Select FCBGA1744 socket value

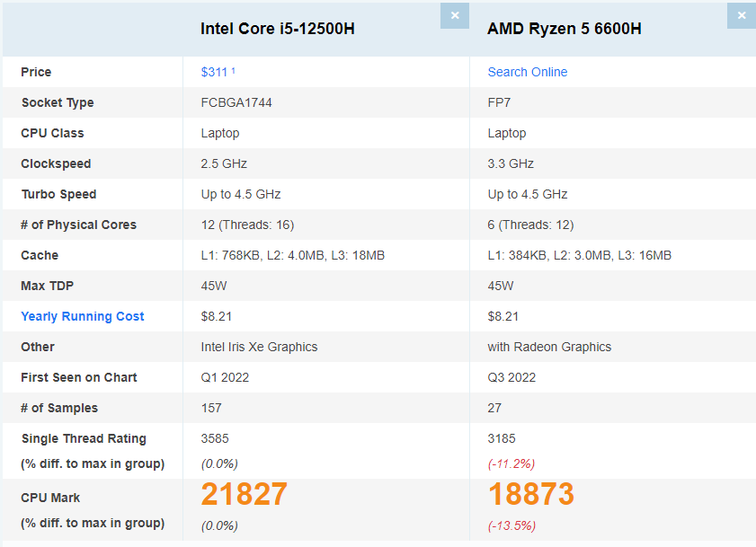pyautogui.click(x=236, y=102)
